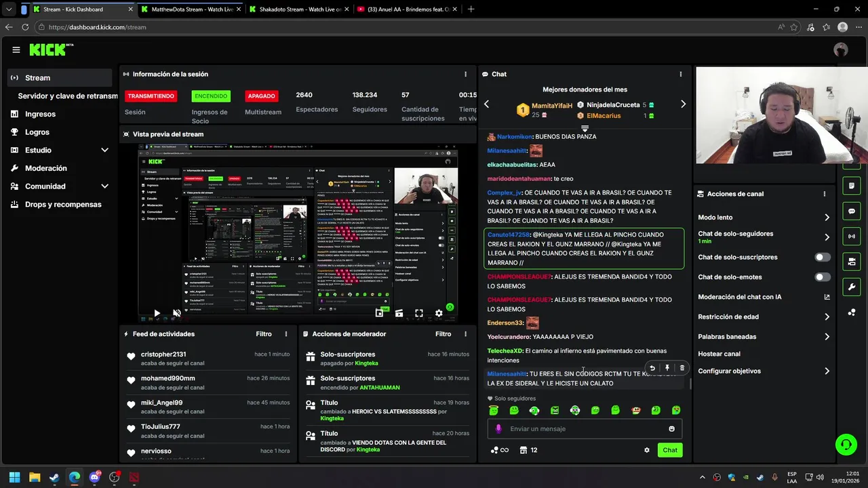
Task: Switch to Shakadoto Stream browser tab
Action: (x=298, y=9)
